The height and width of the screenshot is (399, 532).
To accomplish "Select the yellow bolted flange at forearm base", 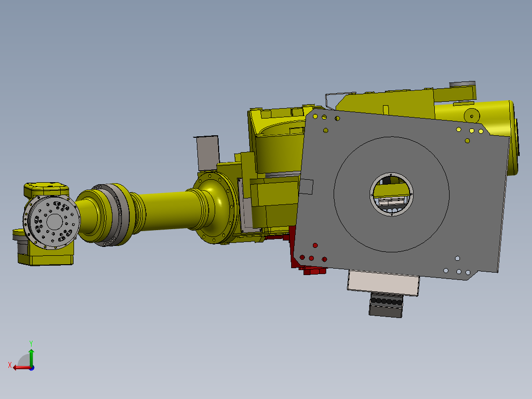I will click(216, 207).
